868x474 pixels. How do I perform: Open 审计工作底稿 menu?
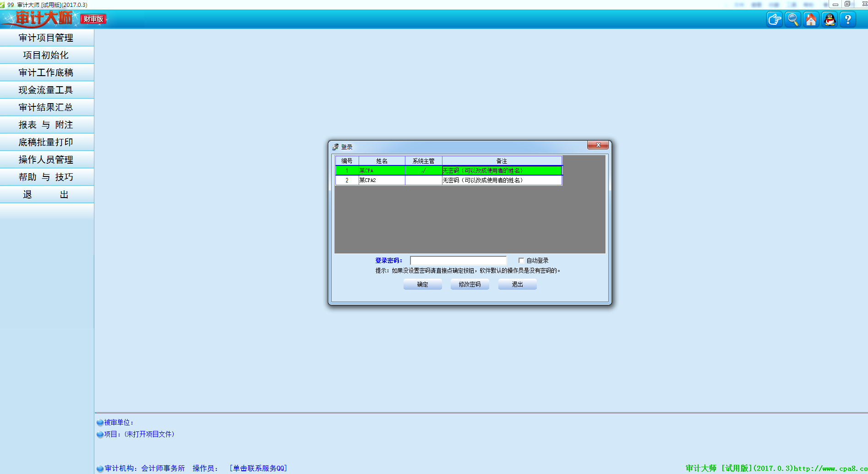[x=47, y=72]
